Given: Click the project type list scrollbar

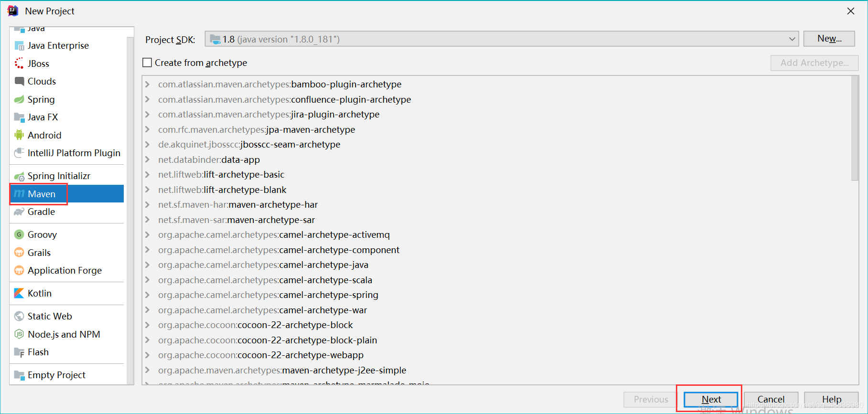Looking at the screenshot, I should (x=130, y=210).
